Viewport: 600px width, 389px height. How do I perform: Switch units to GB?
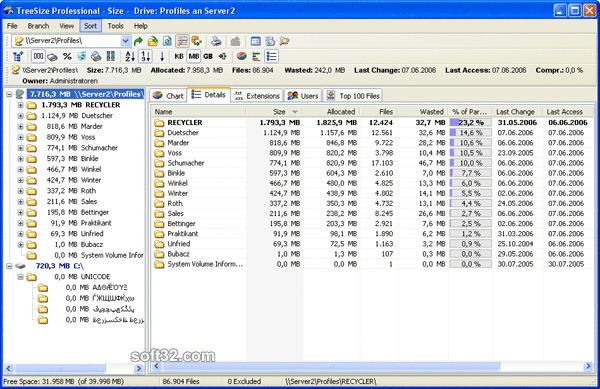pyautogui.click(x=208, y=57)
